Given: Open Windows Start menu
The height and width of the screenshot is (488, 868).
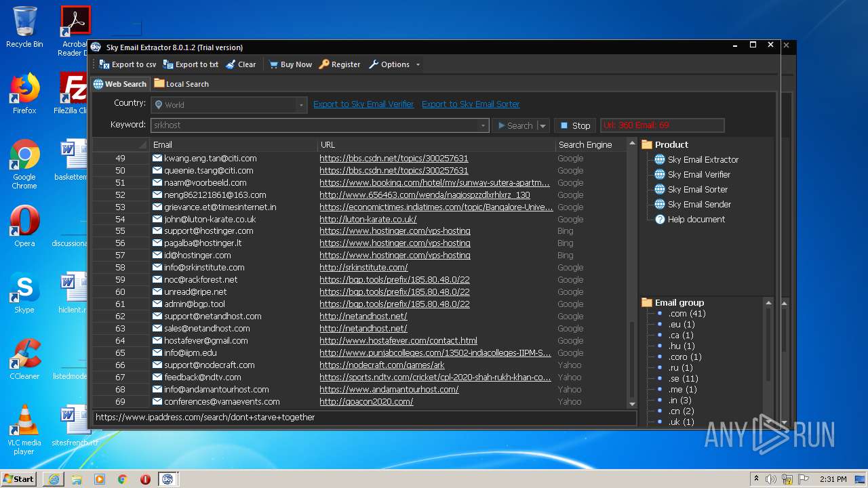Looking at the screenshot, I should (18, 479).
